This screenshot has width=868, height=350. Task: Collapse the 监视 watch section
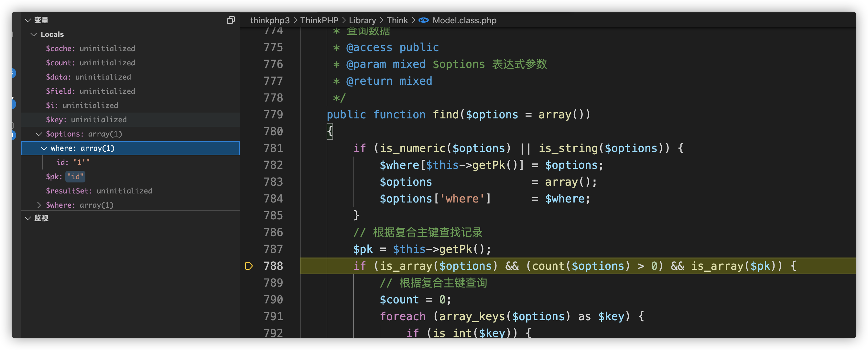[x=28, y=218]
